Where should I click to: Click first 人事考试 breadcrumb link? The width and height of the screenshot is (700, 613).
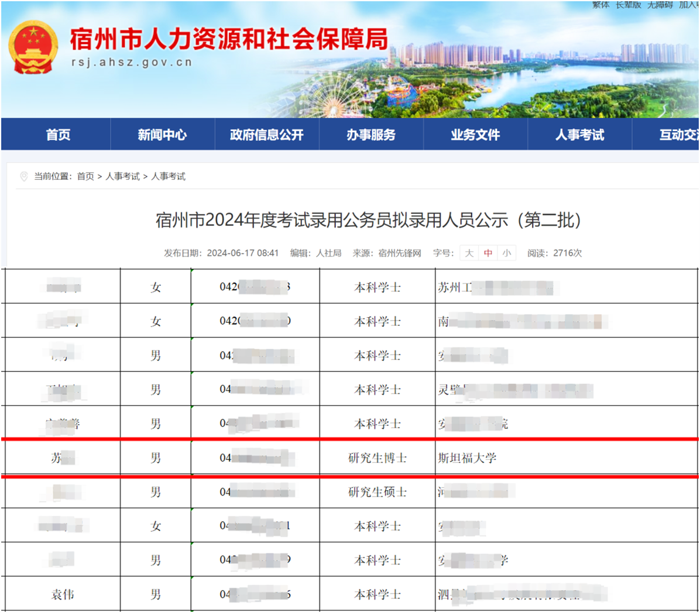coord(122,176)
